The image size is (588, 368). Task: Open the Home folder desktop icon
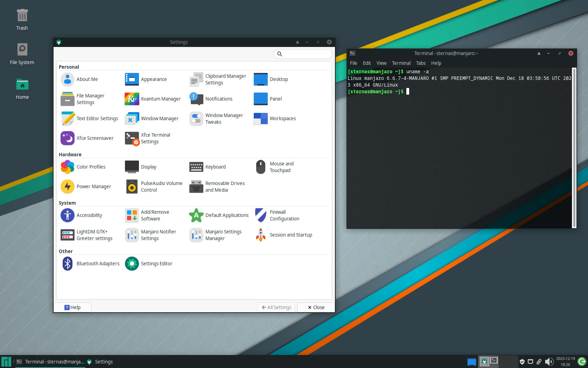(22, 89)
